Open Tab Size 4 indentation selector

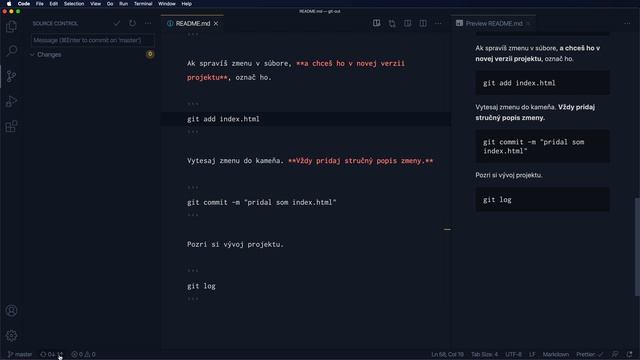484,354
